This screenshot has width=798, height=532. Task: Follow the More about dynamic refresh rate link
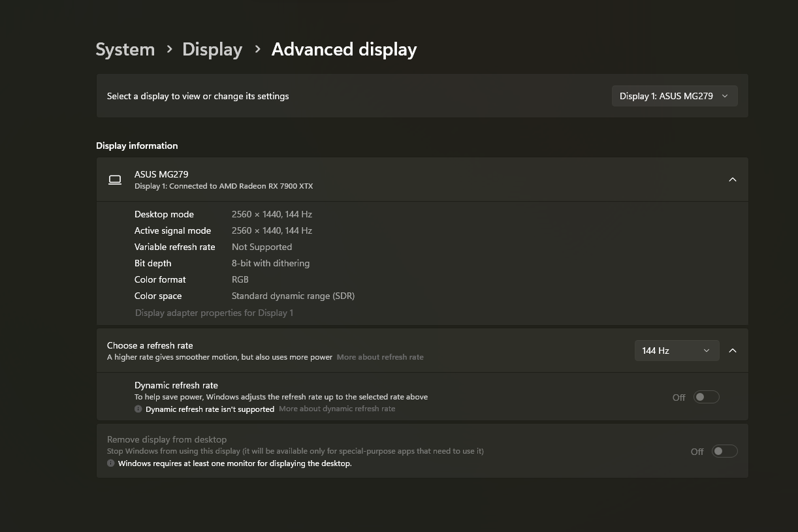[337, 409]
